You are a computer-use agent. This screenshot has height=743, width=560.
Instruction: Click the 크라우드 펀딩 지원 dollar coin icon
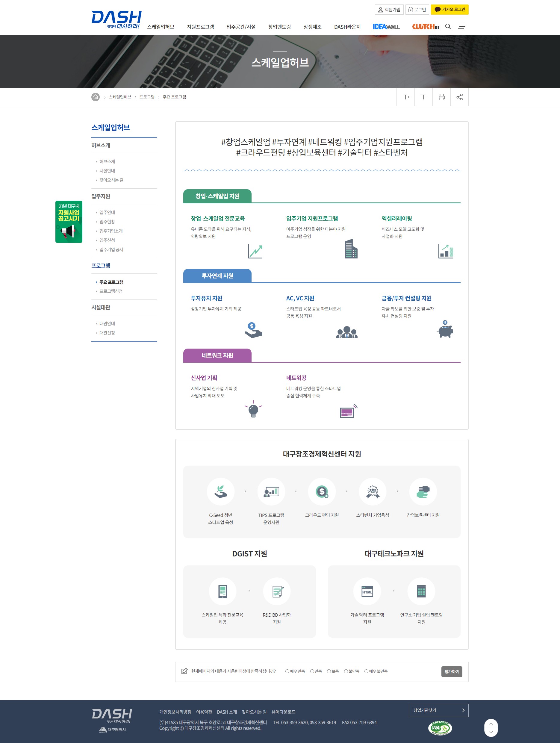pos(322,491)
